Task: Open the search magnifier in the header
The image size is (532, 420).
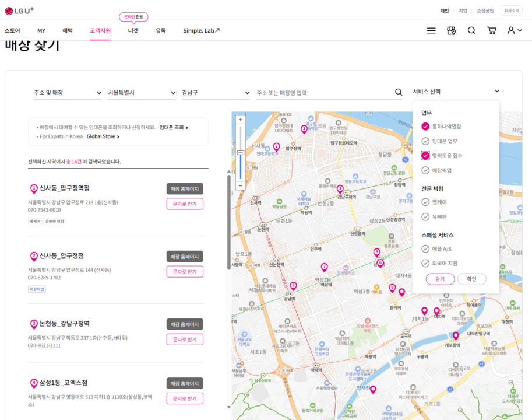Action: [x=471, y=30]
